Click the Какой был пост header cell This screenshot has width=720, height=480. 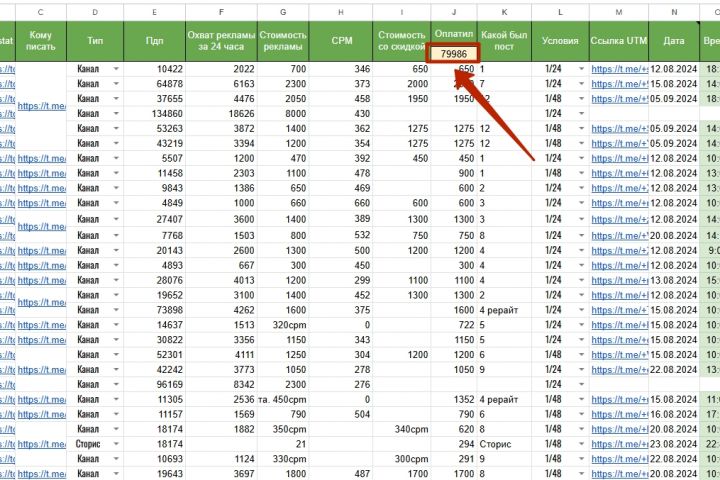(x=504, y=41)
